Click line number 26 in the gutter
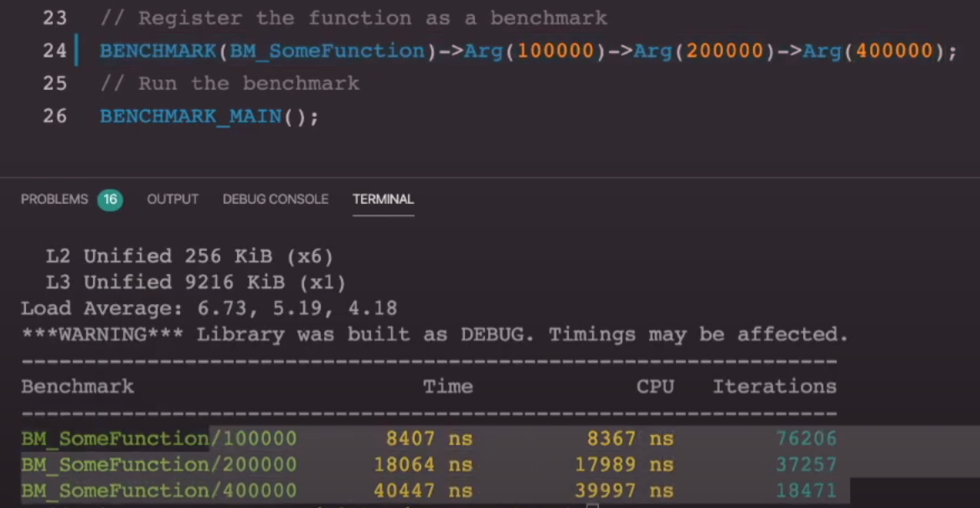This screenshot has height=508, width=980. click(55, 116)
